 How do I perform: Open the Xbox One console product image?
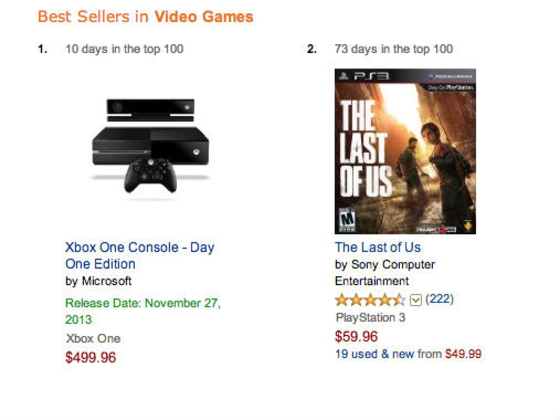[x=150, y=146]
